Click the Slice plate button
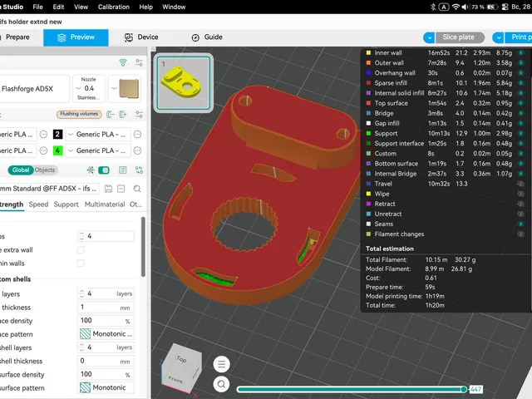 pos(458,37)
